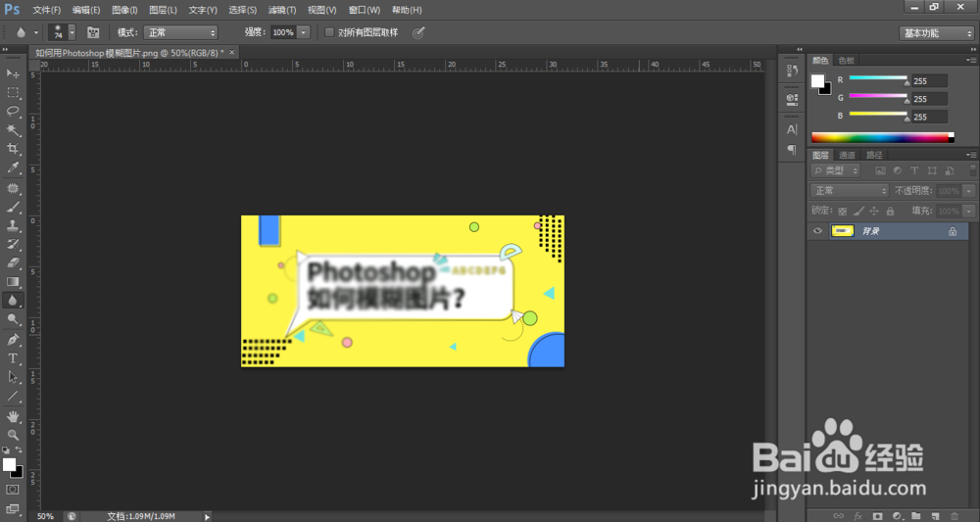Screen dimensions: 980x522
Task: Select the Zoom tool
Action: [13, 435]
